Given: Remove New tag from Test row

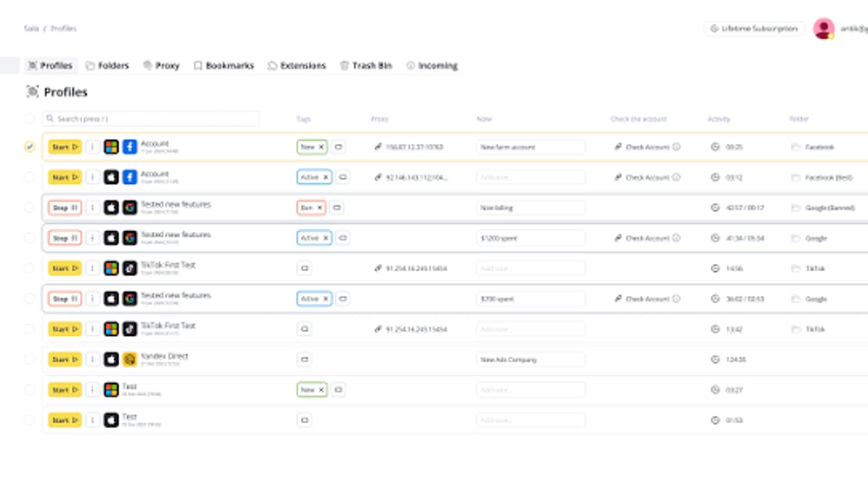Looking at the screenshot, I should pos(321,390).
